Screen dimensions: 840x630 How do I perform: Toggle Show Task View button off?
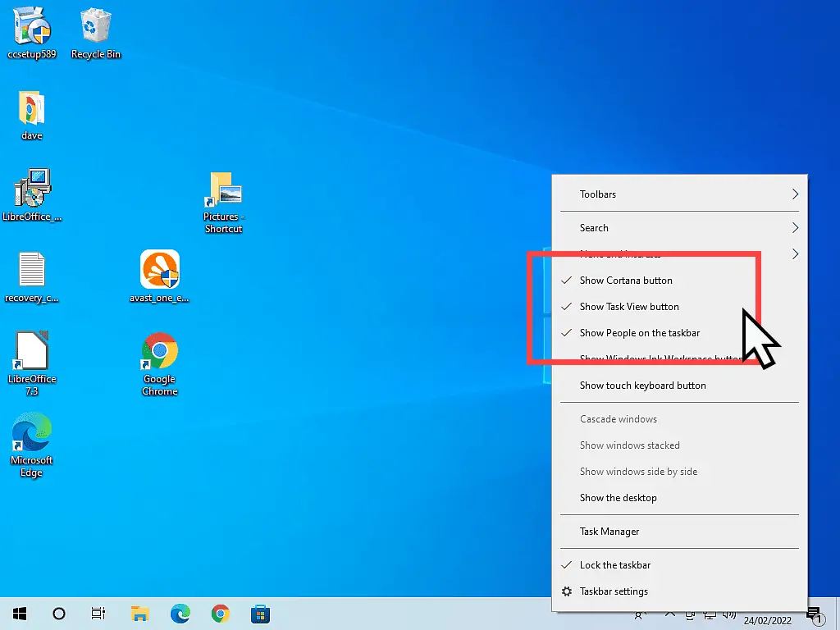(630, 306)
